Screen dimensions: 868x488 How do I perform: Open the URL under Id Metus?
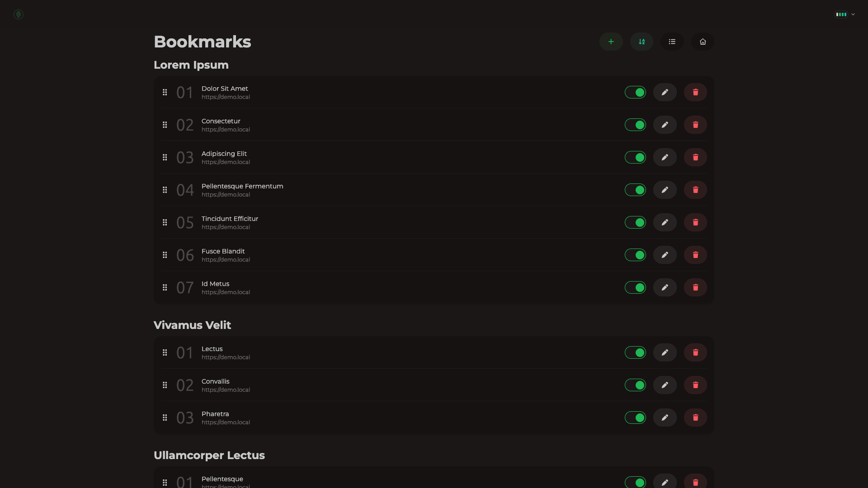pos(226,292)
